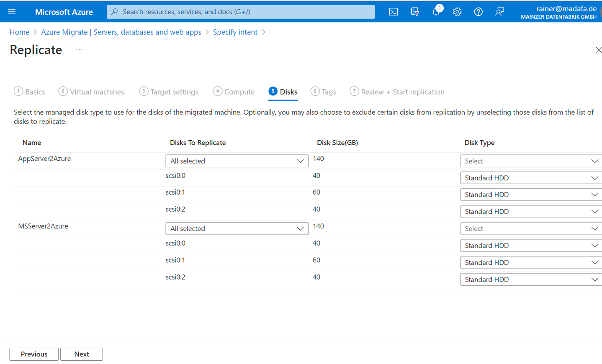Open disk type dropdown for AppServer2Azure scsi0:0
This screenshot has height=364, width=602.
coord(531,178)
